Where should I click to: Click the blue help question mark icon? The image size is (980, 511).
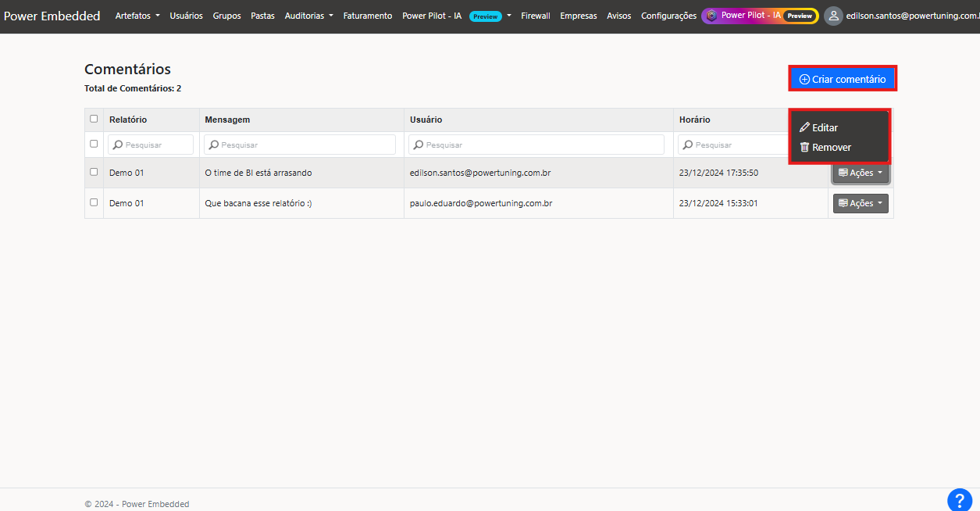point(959,500)
